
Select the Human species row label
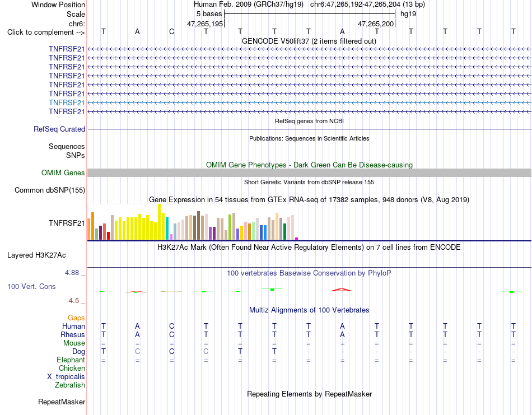(x=73, y=326)
